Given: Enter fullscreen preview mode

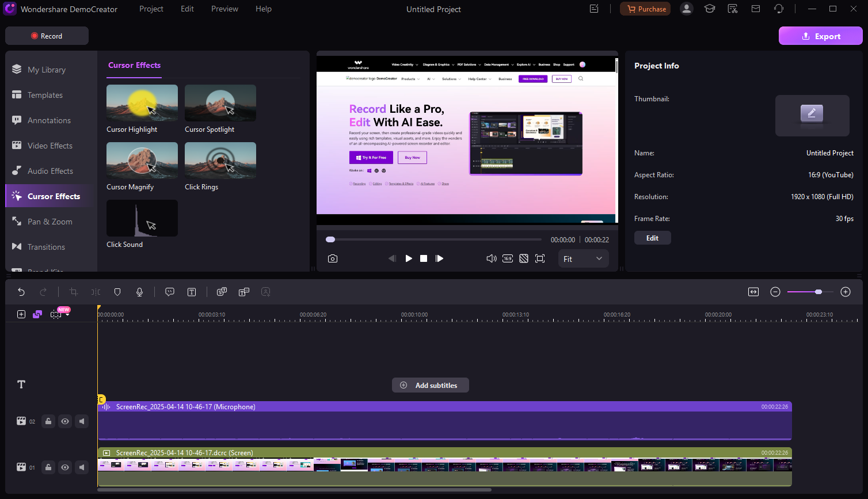Looking at the screenshot, I should click(x=540, y=258).
